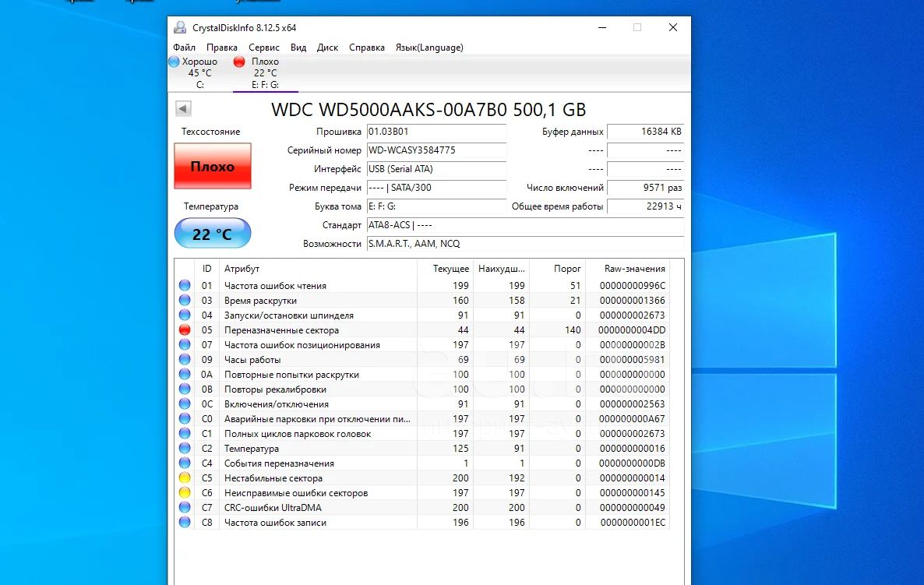Click the CrystalDiskInfo title bar icon
This screenshot has width=924, height=585.
click(180, 28)
